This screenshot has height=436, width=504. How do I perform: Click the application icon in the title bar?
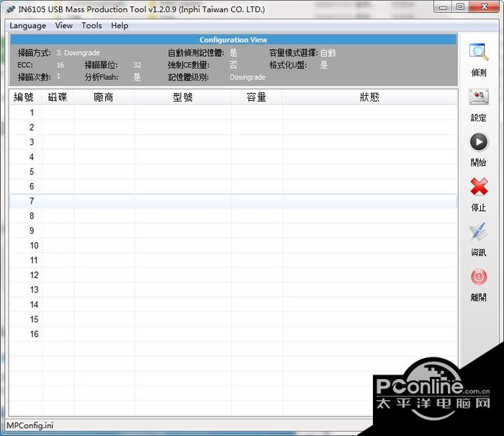[11, 9]
